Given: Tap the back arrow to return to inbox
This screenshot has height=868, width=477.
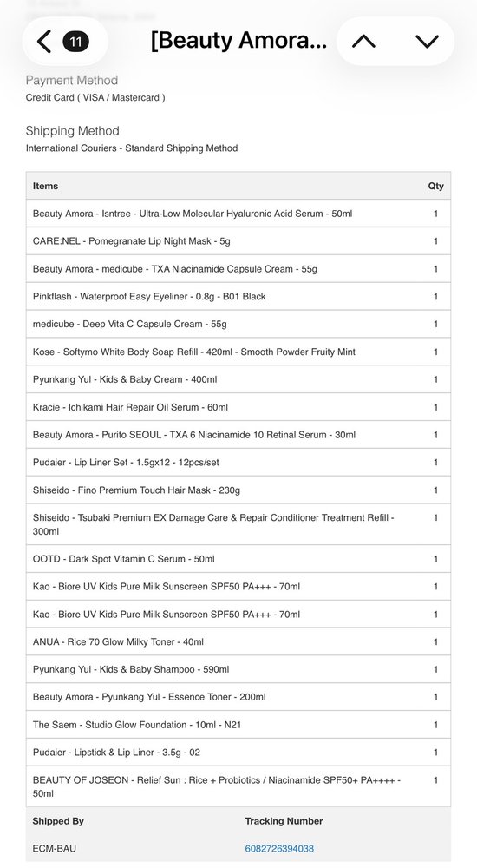Looking at the screenshot, I should pyautogui.click(x=43, y=42).
